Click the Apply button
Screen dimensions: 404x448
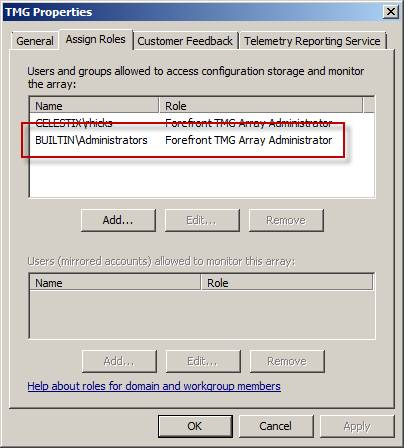357,426
